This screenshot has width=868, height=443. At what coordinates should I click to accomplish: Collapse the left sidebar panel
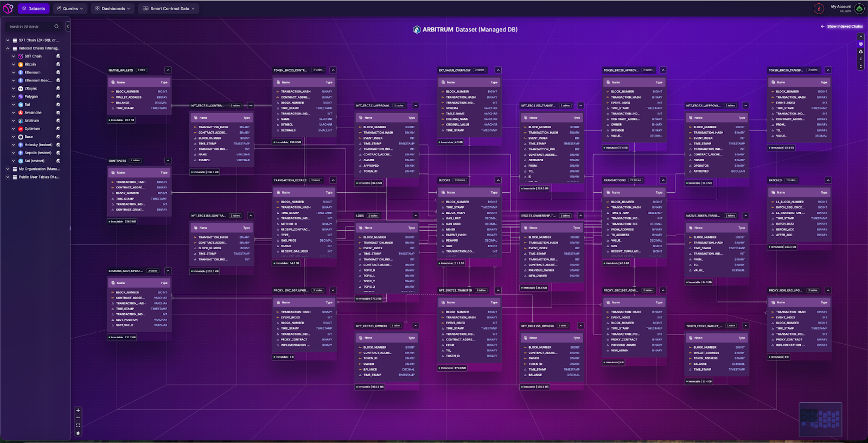[68, 27]
